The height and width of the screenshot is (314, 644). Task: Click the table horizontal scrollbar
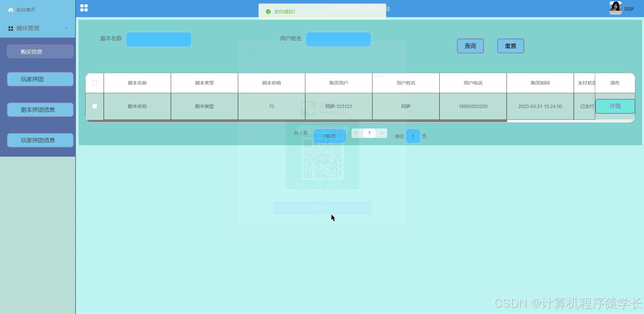pos(296,121)
